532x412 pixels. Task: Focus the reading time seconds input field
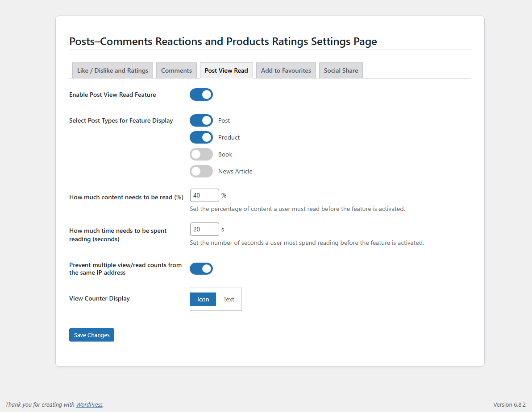pos(204,229)
